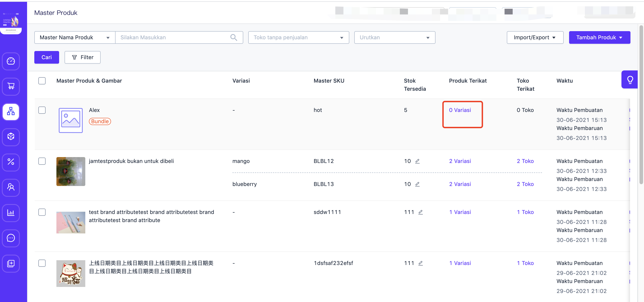Open the Master Nama Produk dropdown
644x302 pixels.
tap(74, 37)
